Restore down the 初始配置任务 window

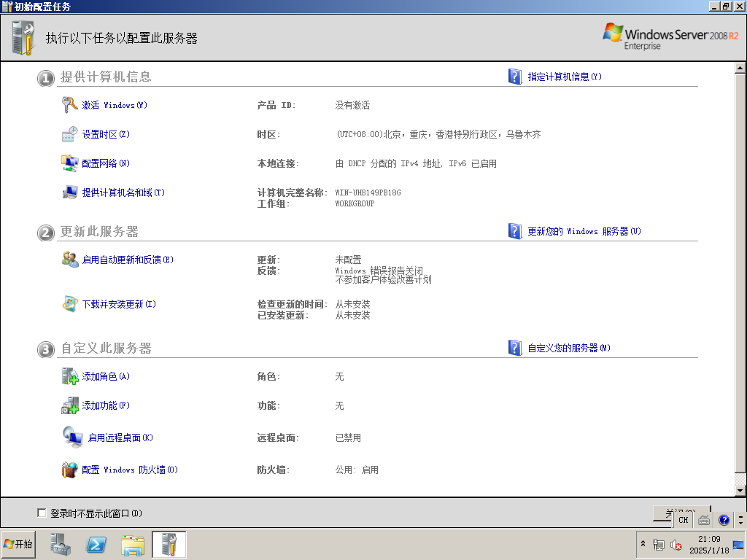[726, 6]
